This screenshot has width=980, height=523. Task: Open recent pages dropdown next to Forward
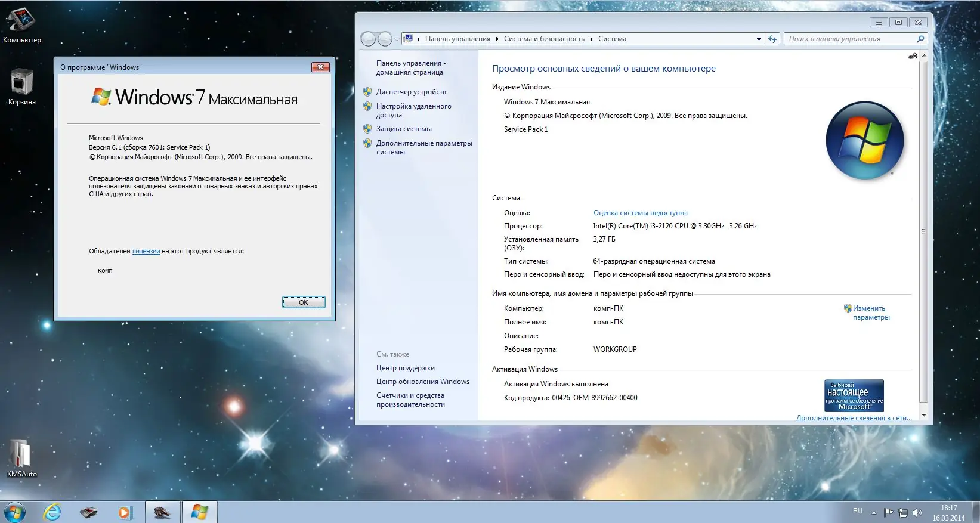(x=397, y=39)
